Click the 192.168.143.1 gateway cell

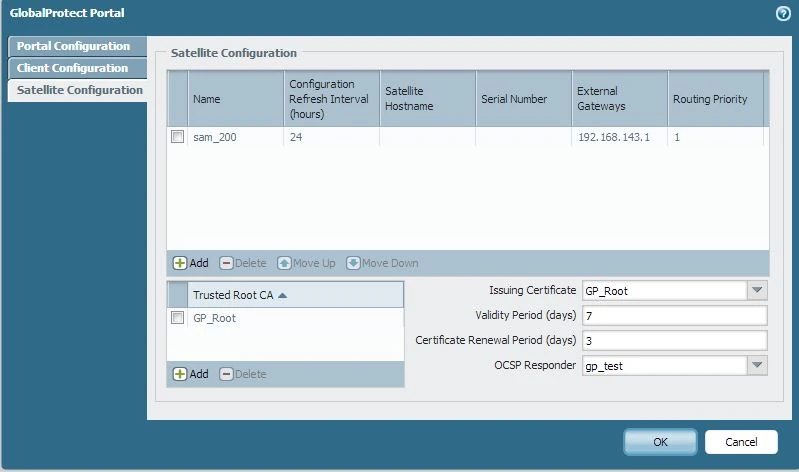[x=620, y=137]
